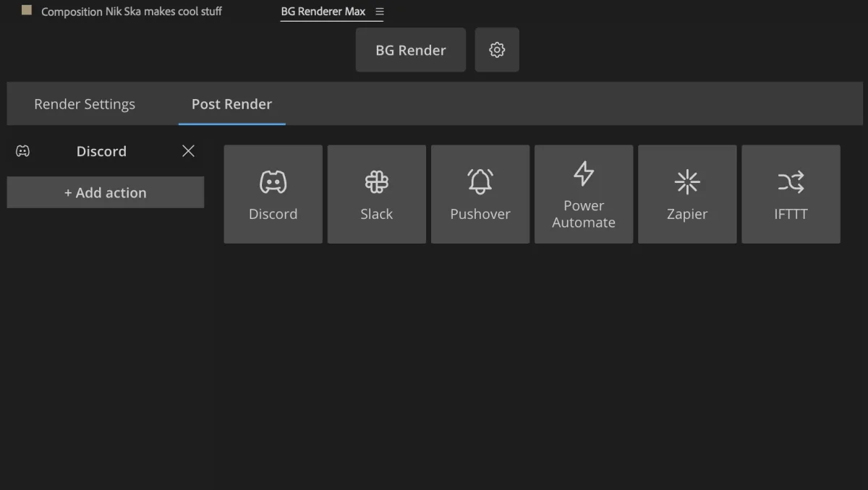Choose the Discord integration tile

(x=273, y=194)
